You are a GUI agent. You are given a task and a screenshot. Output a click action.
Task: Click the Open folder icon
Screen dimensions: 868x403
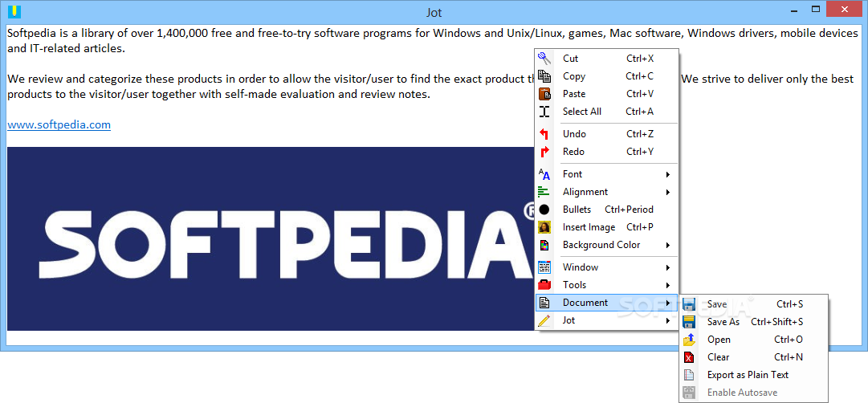(x=689, y=340)
